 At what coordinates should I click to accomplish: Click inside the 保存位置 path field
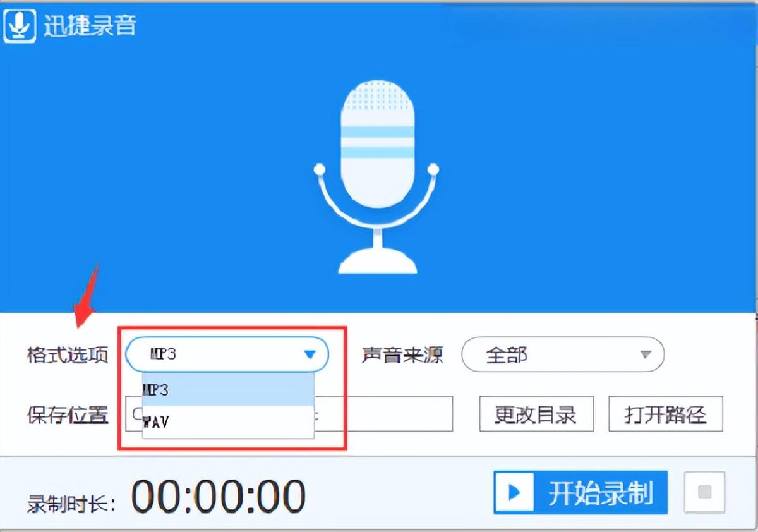(385, 414)
